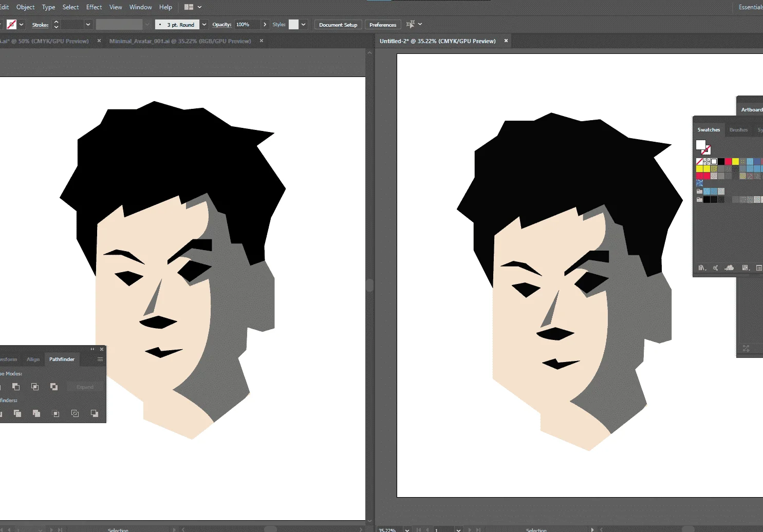
Task: Select the yellow swatch in first row
Action: coord(735,162)
